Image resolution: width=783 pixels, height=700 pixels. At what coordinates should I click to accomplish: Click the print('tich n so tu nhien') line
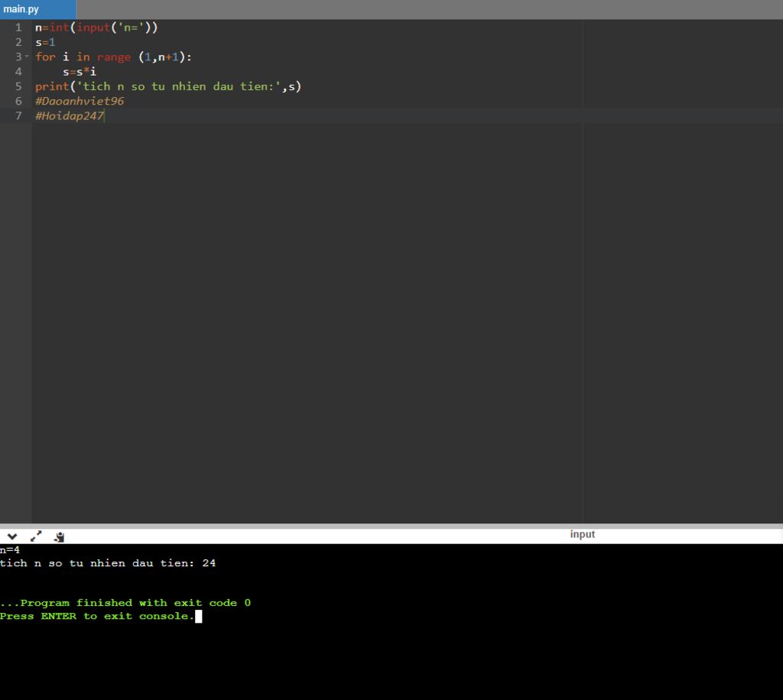[168, 86]
